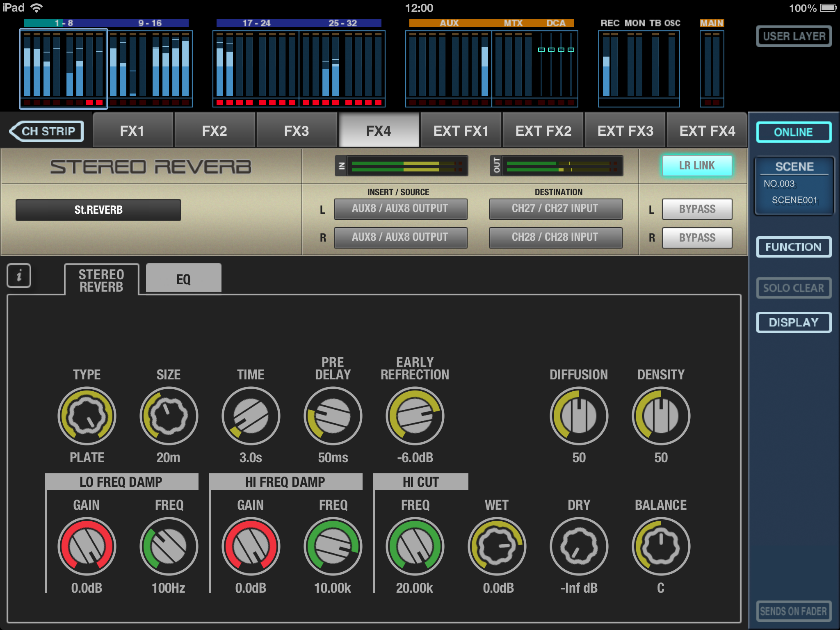This screenshot has width=840, height=630.
Task: Select the WET level knob
Action: pos(497,546)
